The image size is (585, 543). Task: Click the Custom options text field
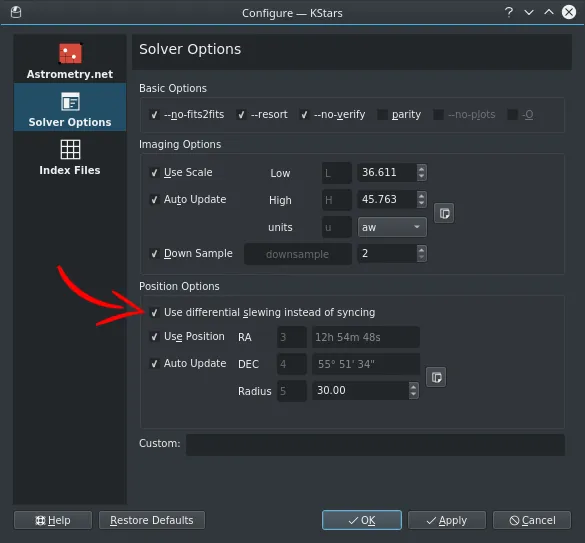pyautogui.click(x=375, y=444)
